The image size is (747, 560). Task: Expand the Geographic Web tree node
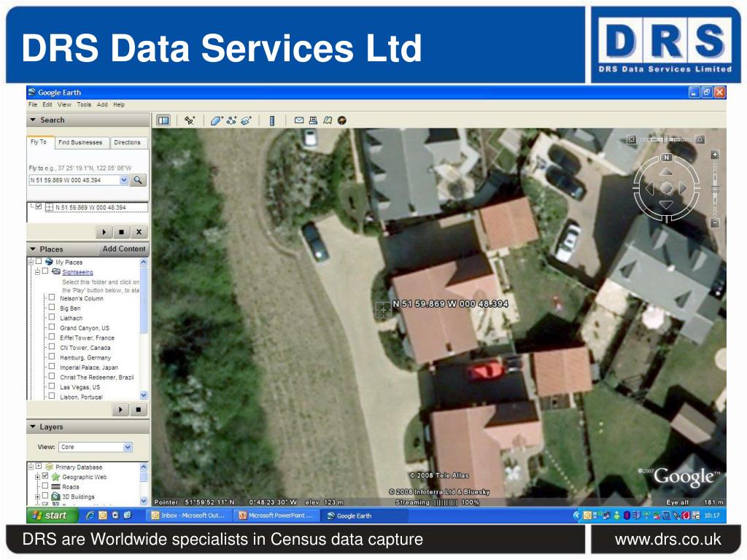(37, 477)
